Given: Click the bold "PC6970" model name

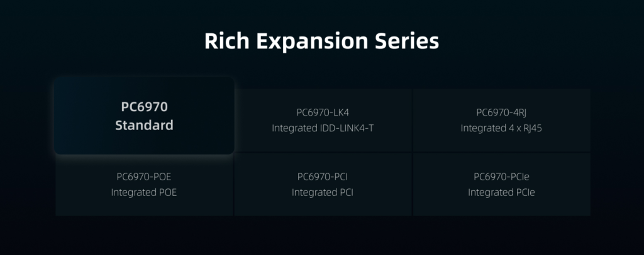Looking at the screenshot, I should [x=144, y=107].
